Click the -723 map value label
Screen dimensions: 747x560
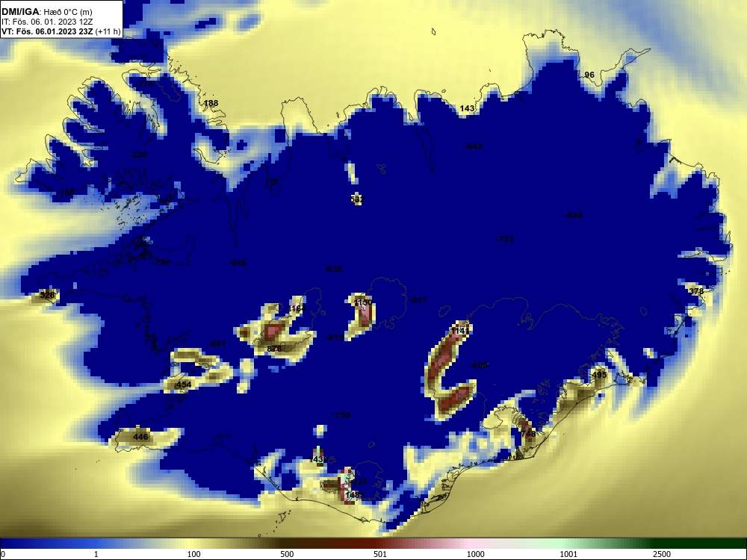505,239
